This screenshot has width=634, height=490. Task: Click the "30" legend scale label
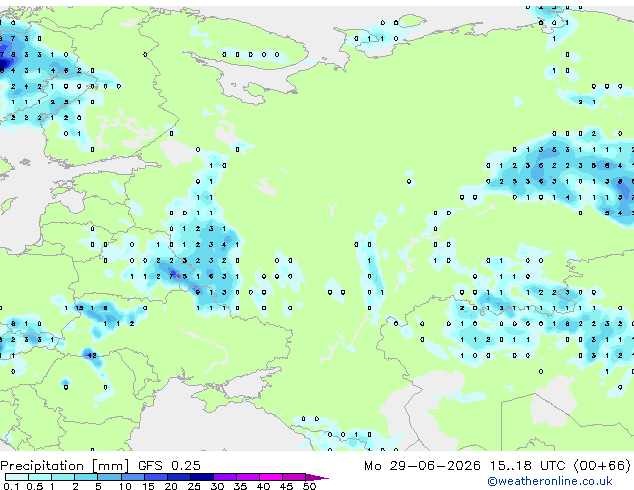click(x=217, y=486)
